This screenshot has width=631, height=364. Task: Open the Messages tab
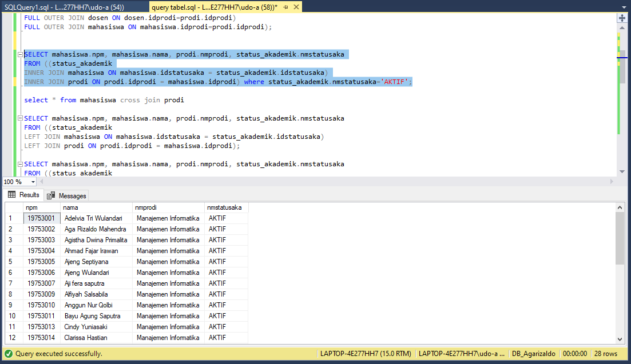pyautogui.click(x=66, y=195)
